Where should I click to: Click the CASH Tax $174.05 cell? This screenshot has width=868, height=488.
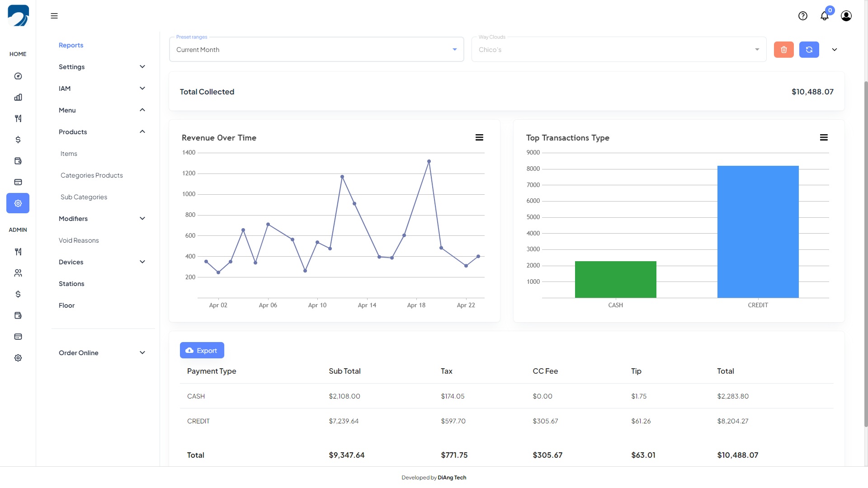coord(453,396)
